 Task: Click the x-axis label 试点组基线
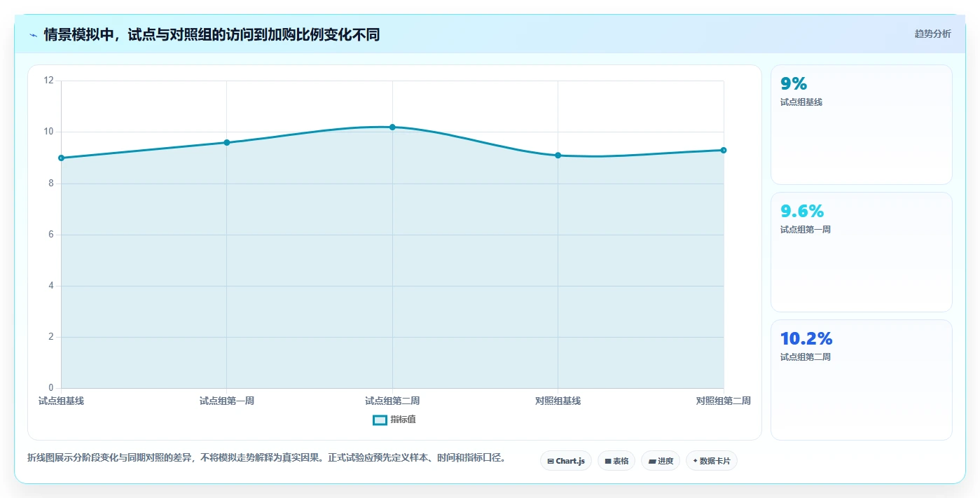click(x=61, y=401)
